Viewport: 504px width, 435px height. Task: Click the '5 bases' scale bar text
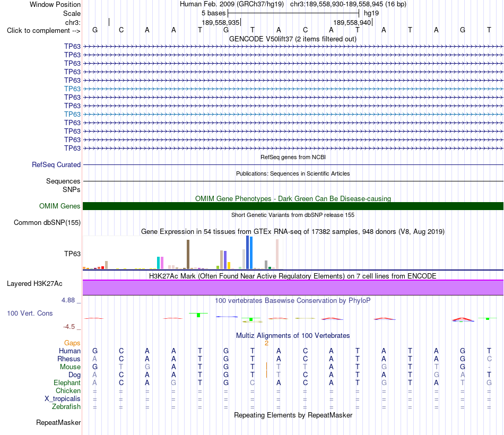[213, 13]
